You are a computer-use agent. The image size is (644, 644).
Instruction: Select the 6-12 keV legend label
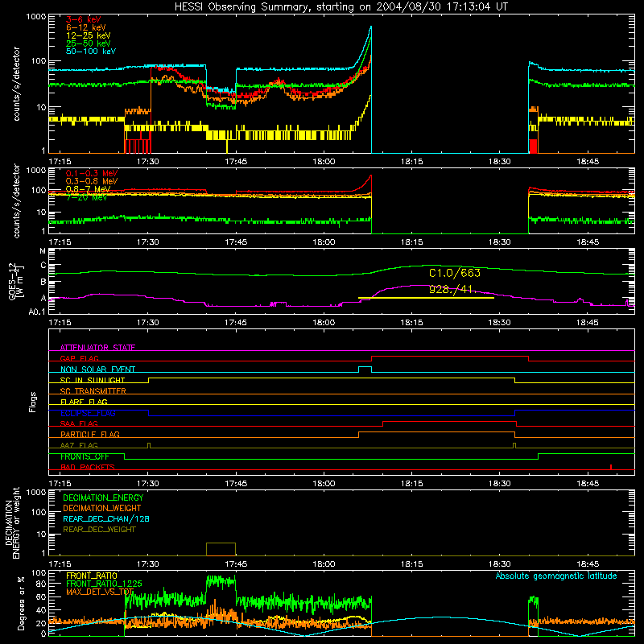click(86, 27)
